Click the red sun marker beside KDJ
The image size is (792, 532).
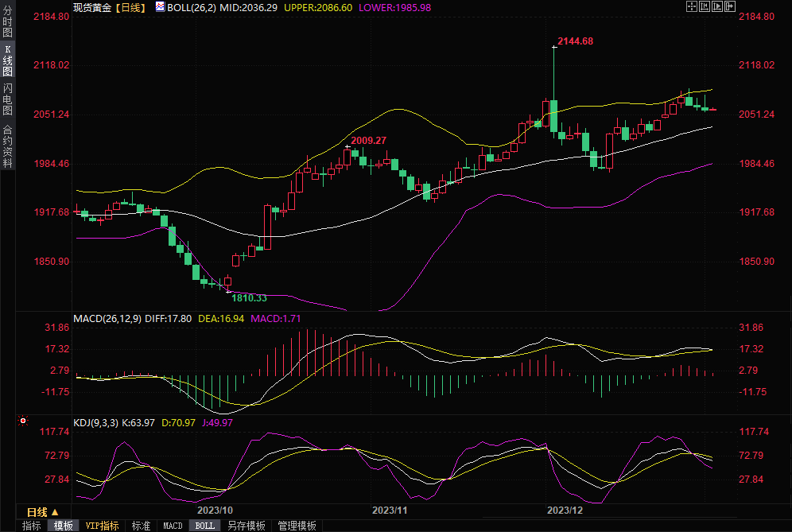[x=23, y=421]
